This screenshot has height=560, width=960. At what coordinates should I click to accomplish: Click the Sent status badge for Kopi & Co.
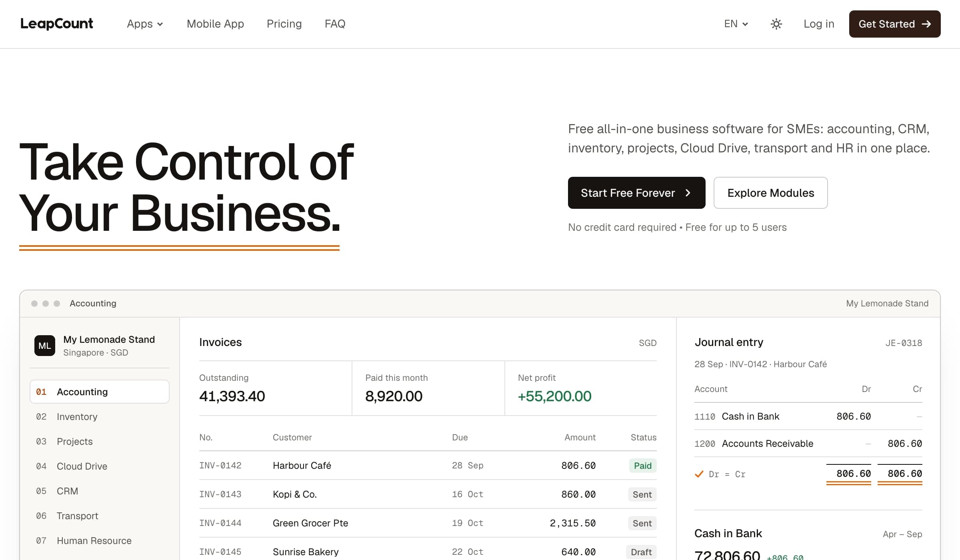642,494
